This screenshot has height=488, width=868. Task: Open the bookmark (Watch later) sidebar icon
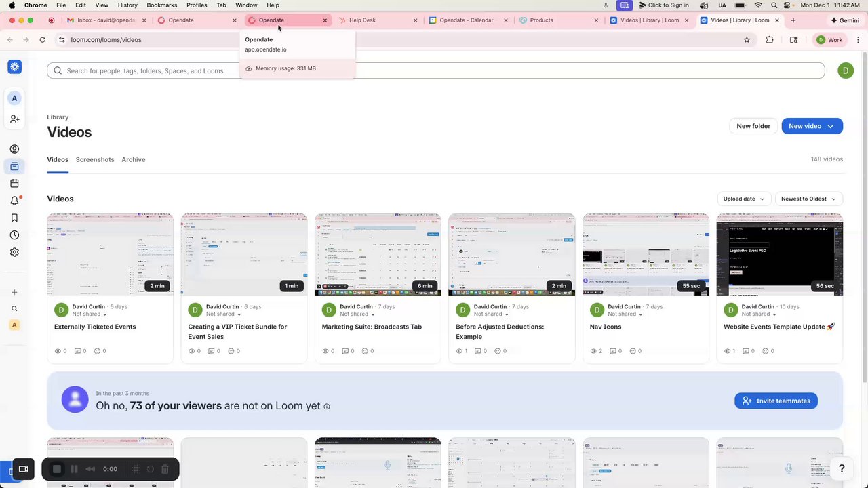[x=14, y=218]
